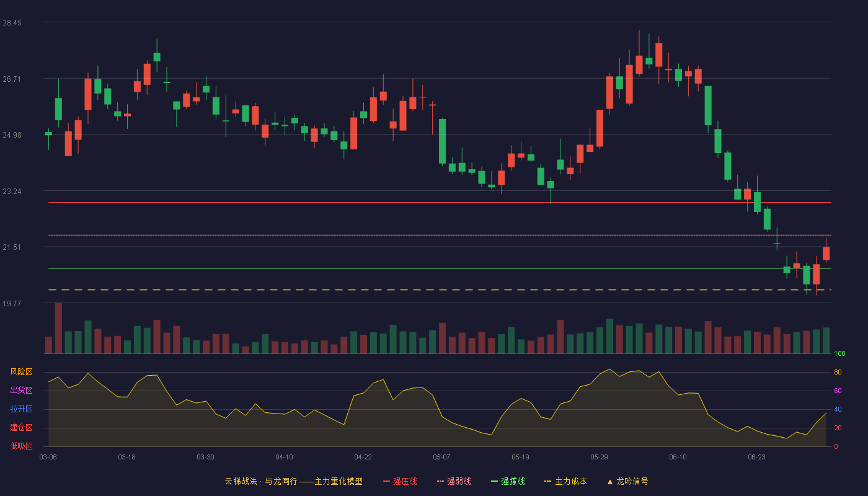Image resolution: width=868 pixels, height=496 pixels.
Task: Click the 05-29 date label
Action: [599, 457]
